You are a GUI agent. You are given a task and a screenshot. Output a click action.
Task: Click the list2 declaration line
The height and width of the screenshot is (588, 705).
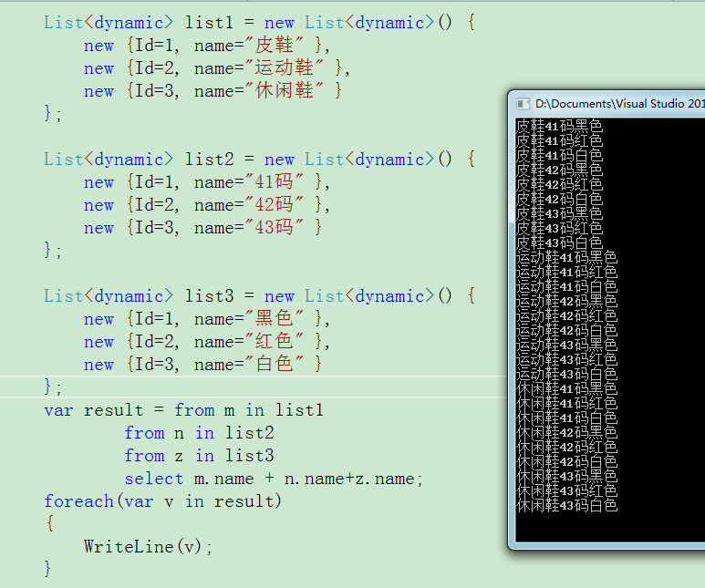[259, 160]
